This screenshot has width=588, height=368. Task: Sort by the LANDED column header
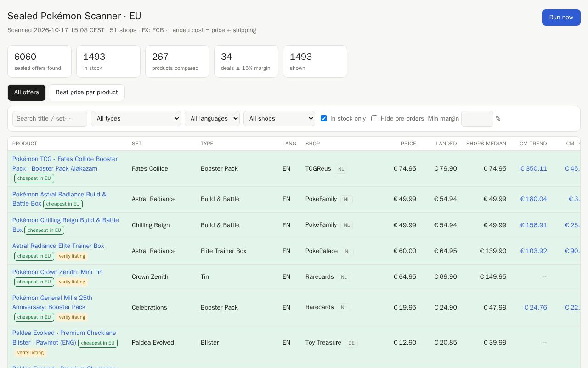point(446,144)
